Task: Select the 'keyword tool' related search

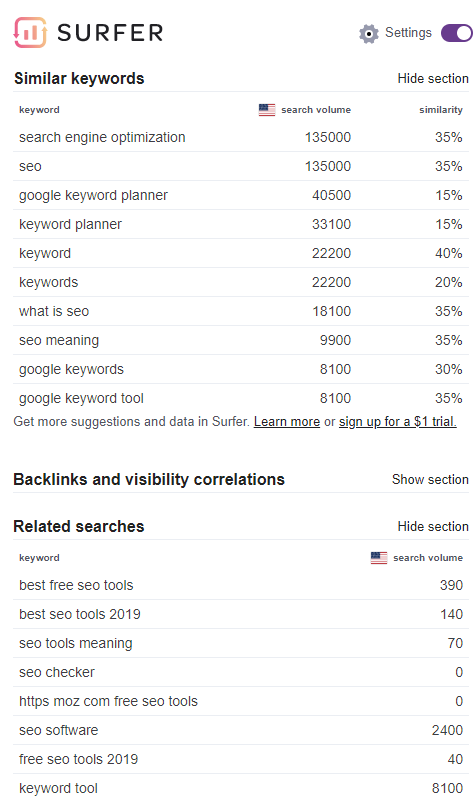Action: pyautogui.click(x=59, y=788)
